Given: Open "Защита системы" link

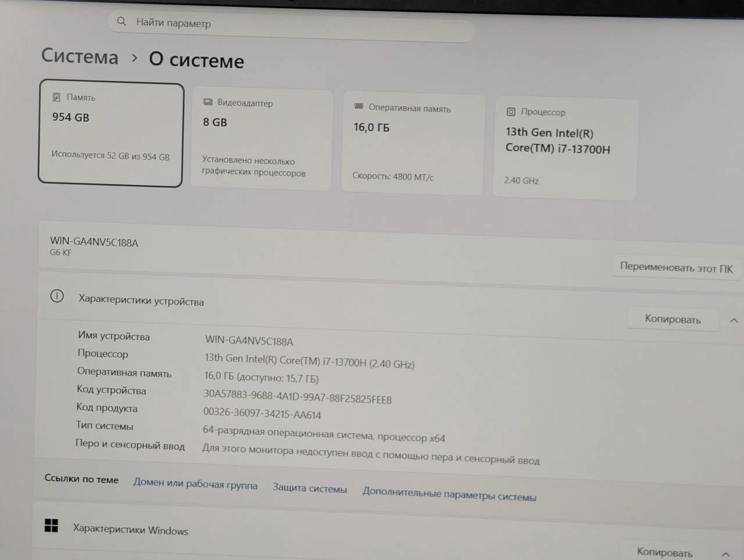Looking at the screenshot, I should [310, 488].
